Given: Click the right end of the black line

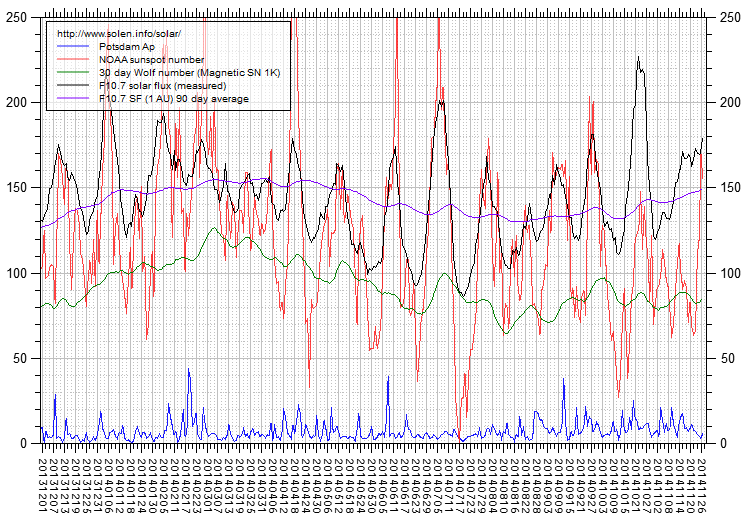Looking at the screenshot, I should click(x=703, y=138).
